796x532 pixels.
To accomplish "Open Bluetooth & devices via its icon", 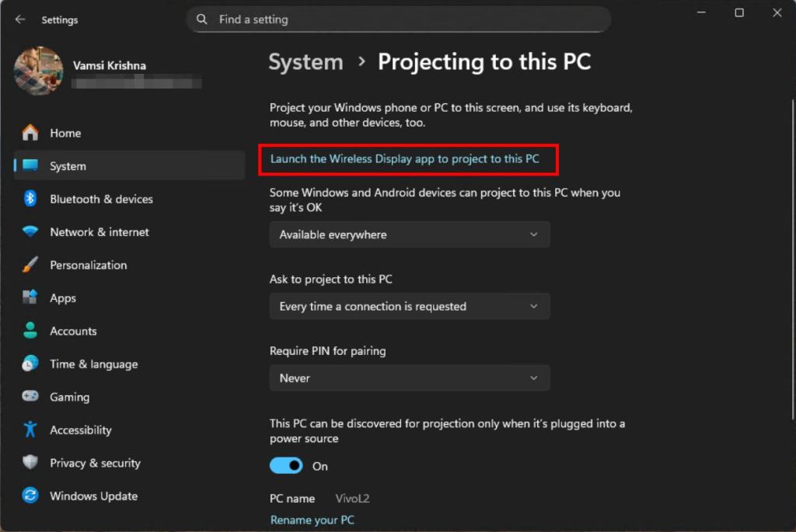I will 30,199.
